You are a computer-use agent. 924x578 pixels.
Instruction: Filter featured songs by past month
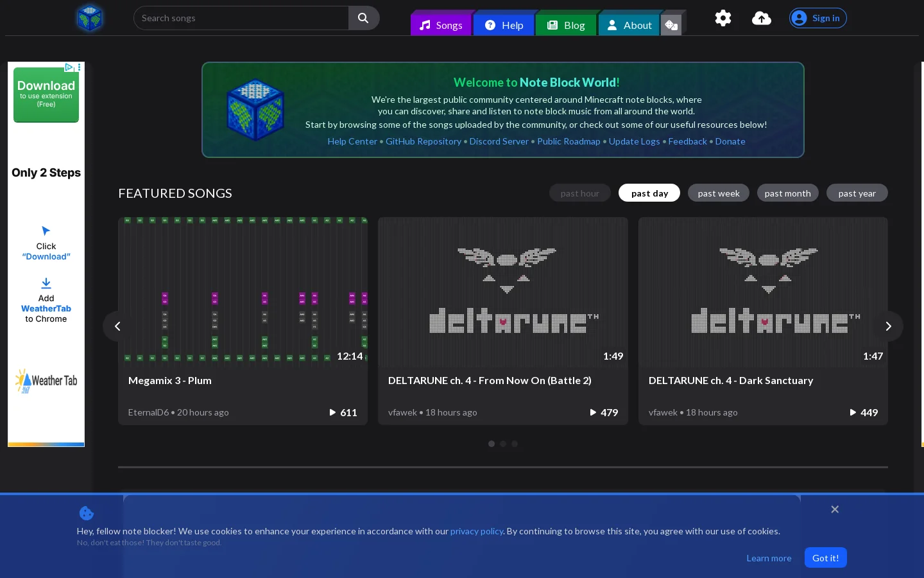click(x=788, y=193)
